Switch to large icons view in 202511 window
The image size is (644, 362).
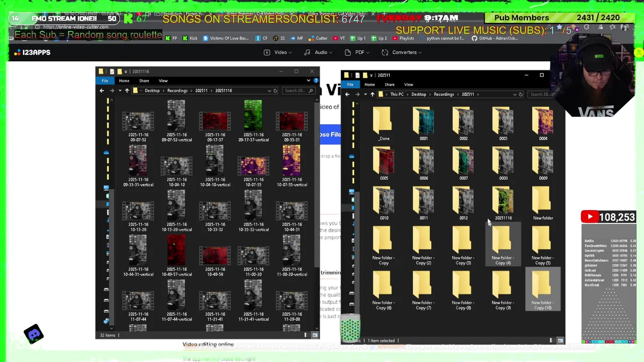(560, 340)
